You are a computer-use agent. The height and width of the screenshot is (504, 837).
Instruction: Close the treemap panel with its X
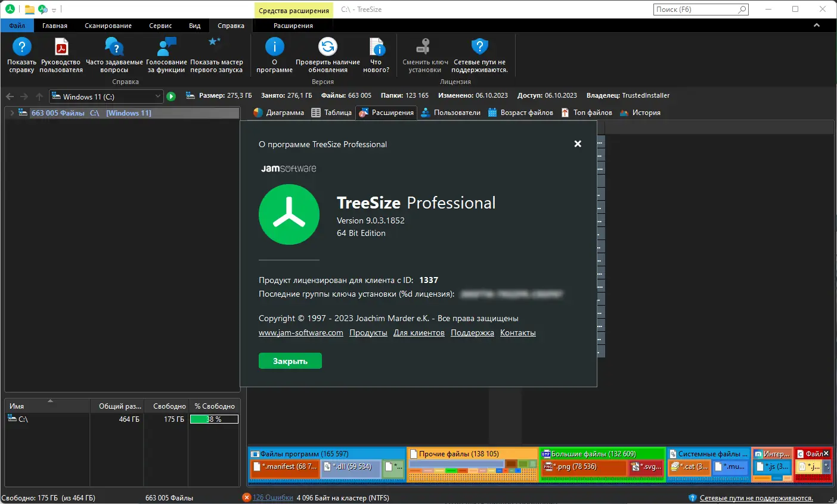(826, 453)
